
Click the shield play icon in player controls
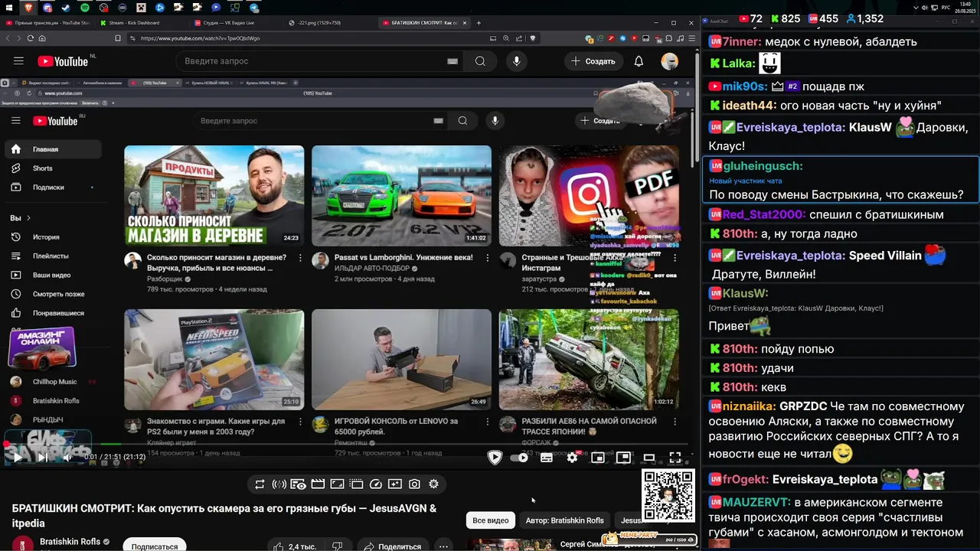click(x=495, y=458)
